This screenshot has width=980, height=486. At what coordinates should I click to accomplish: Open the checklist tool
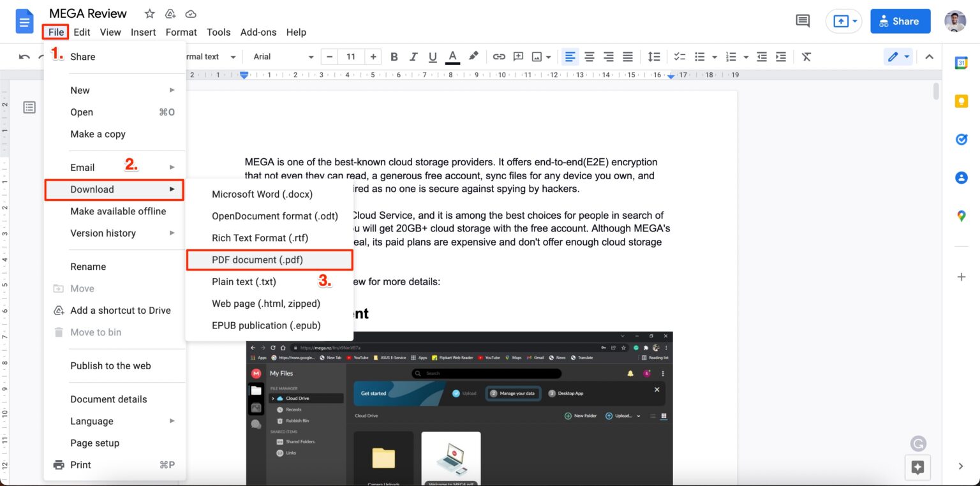point(679,56)
